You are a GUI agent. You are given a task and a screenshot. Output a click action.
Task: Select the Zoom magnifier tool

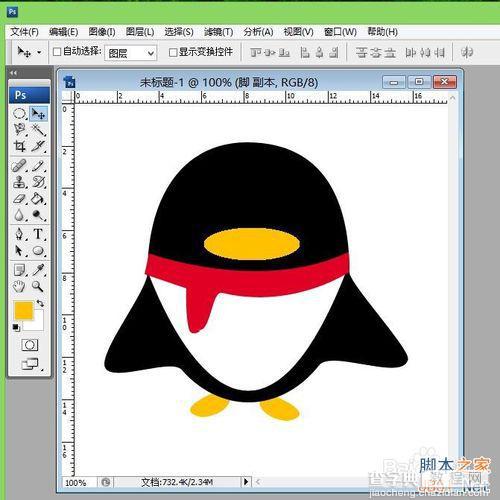38,286
